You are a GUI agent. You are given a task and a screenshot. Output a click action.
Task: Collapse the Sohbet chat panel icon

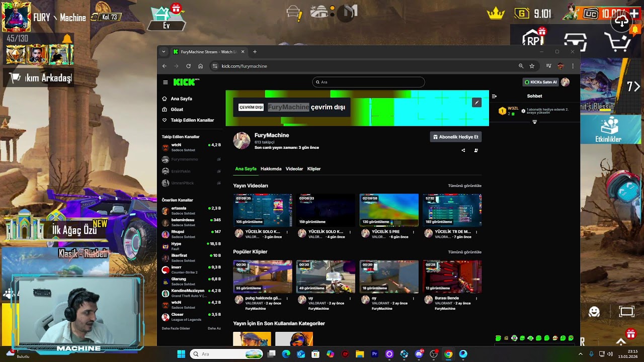(x=494, y=96)
